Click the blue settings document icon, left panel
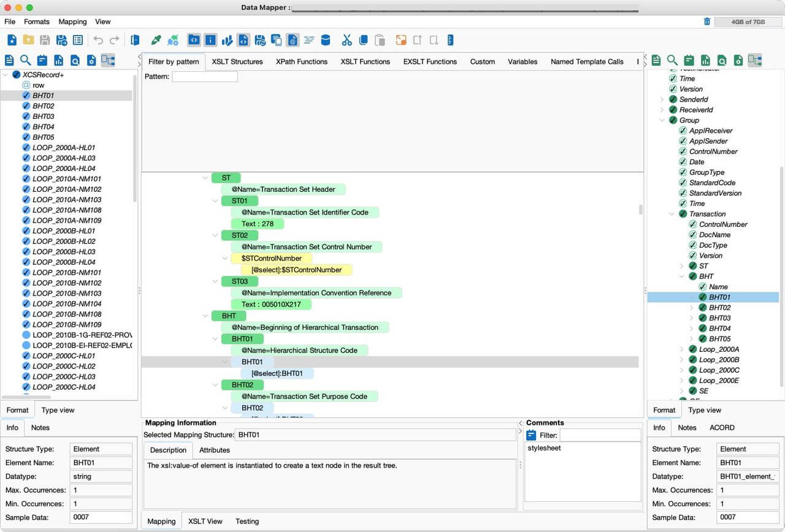This screenshot has height=532, width=785. (91, 60)
